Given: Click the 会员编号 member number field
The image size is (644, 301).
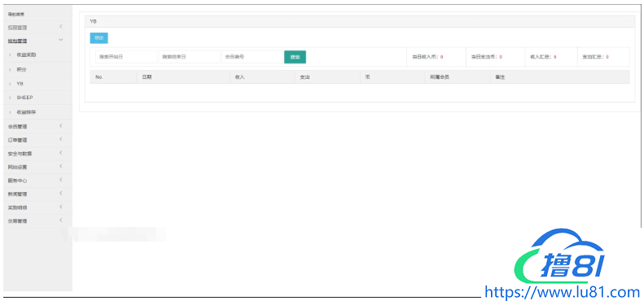Looking at the screenshot, I should (x=252, y=57).
